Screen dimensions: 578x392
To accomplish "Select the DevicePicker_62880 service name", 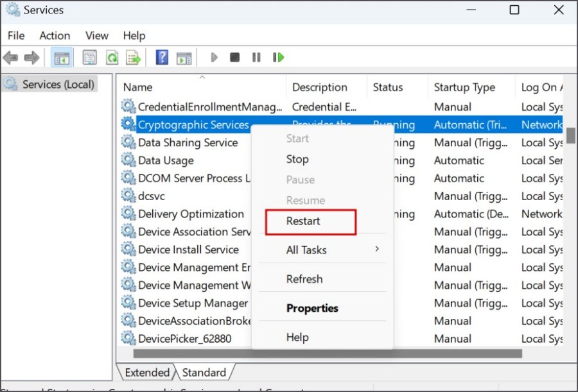I will (x=185, y=339).
